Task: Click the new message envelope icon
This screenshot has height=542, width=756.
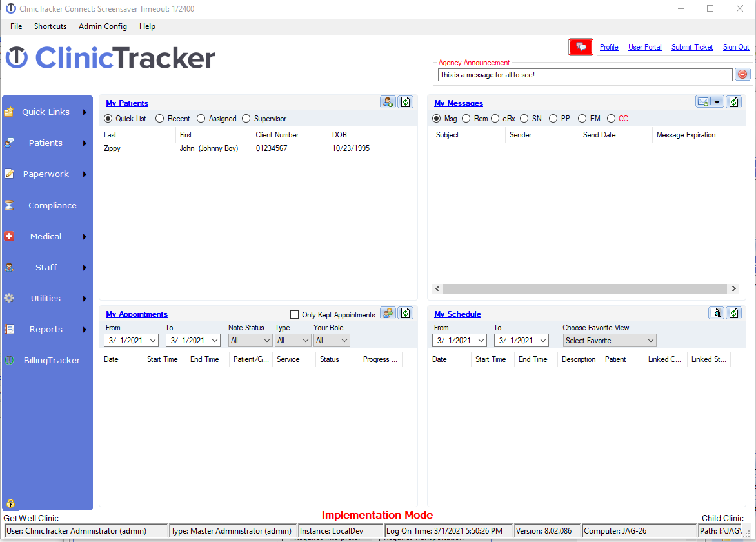Action: [703, 102]
